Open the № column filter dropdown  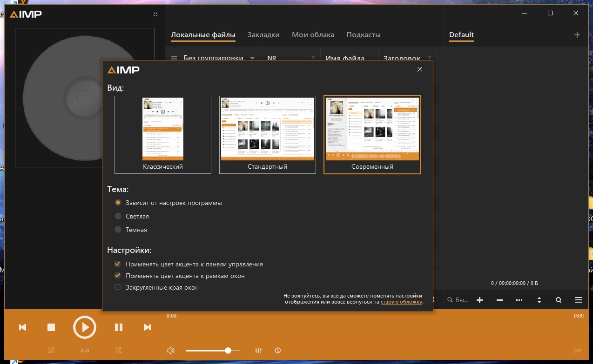click(313, 58)
